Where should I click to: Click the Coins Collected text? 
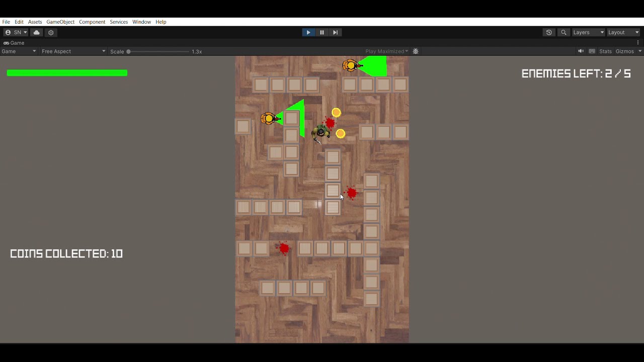(x=66, y=253)
